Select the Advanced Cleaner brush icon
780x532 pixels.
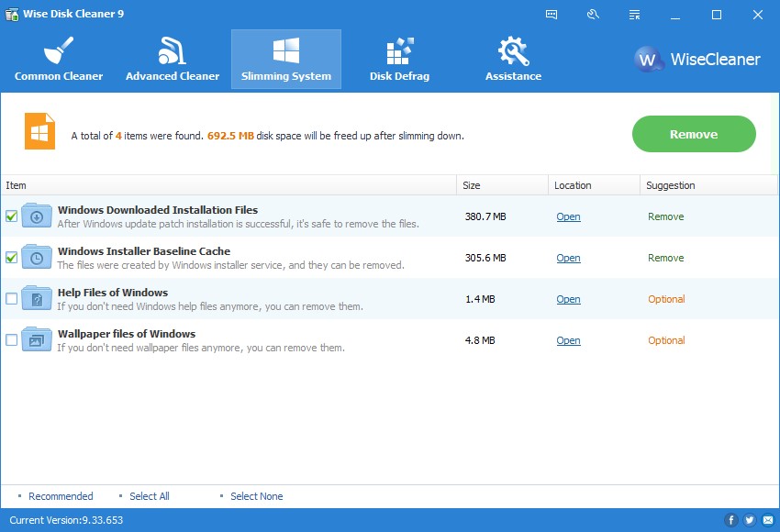(x=172, y=52)
